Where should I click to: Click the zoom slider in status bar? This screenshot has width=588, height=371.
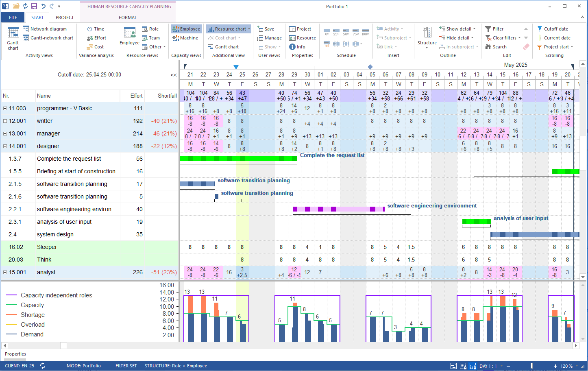pyautogui.click(x=531, y=366)
